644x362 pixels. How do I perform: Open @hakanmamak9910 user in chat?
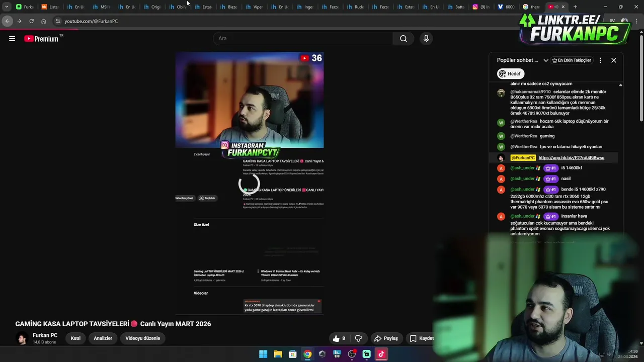point(530,92)
